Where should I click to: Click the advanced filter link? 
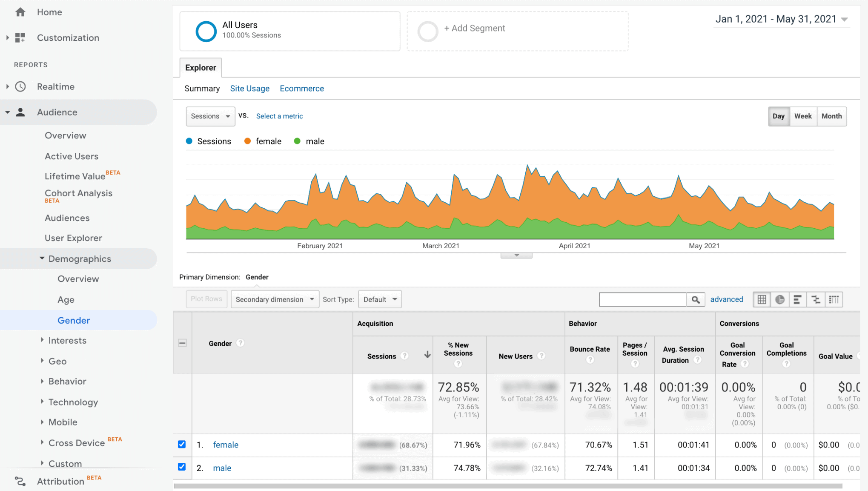[727, 299]
